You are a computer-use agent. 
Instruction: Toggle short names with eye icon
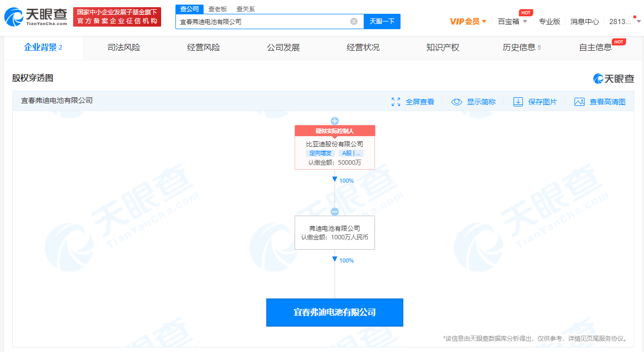click(457, 102)
